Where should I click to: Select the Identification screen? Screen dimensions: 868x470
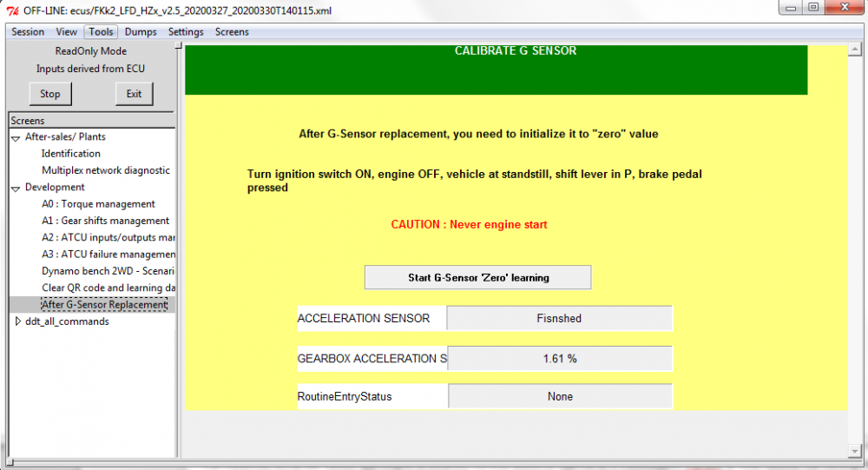71,154
